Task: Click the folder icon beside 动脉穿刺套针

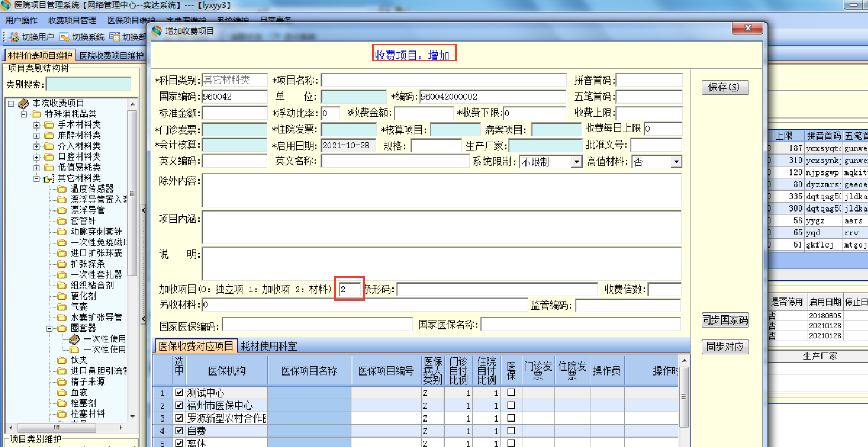Action: [x=62, y=232]
